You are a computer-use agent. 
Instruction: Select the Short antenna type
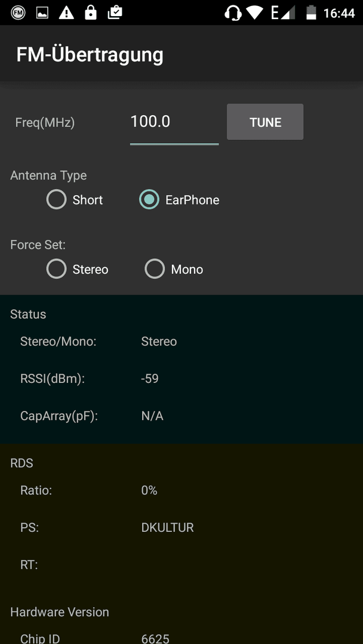[x=75, y=200]
